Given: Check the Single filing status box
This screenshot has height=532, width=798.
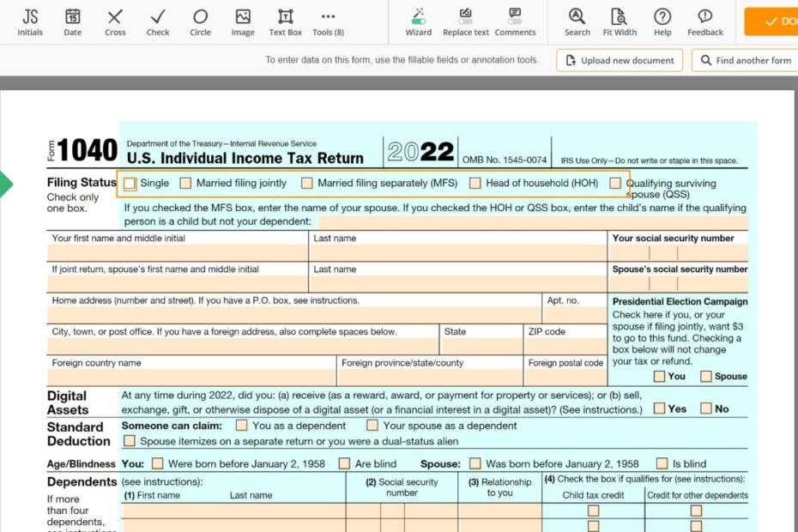Looking at the screenshot, I should pos(130,183).
